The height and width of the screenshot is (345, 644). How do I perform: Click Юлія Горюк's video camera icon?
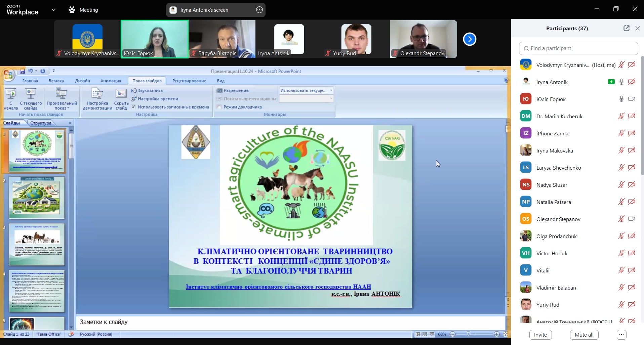pyautogui.click(x=632, y=99)
